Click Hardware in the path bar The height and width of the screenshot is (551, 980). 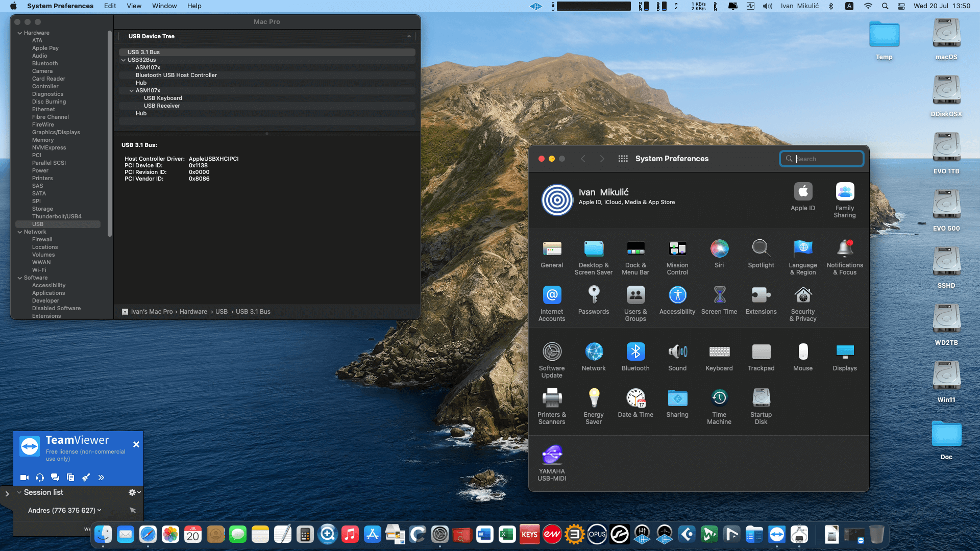193,312
